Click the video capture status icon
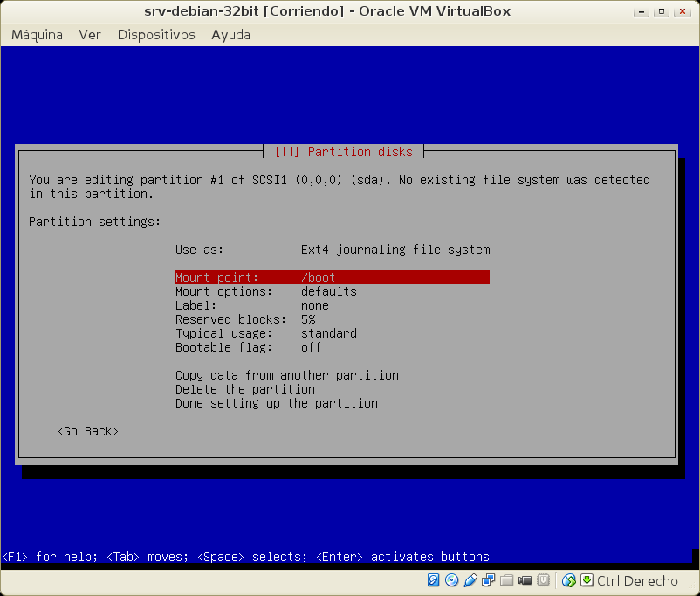This screenshot has width=700, height=596. (x=525, y=580)
